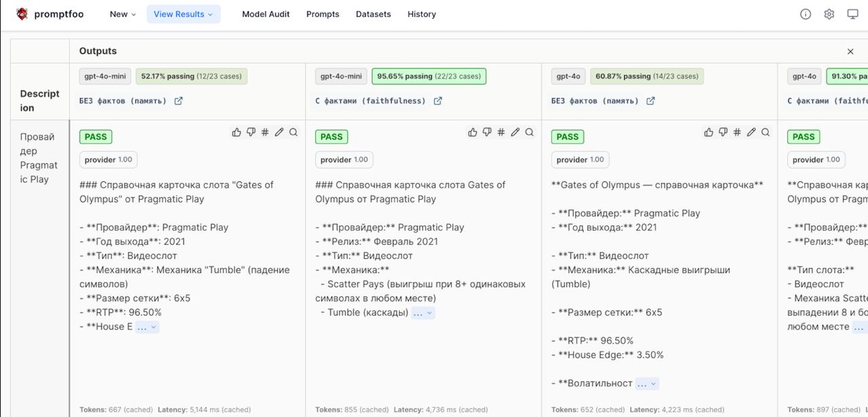868x417 pixels.
Task: Open magnifier details on gpt-4o-mini С фактами output
Action: 530,132
